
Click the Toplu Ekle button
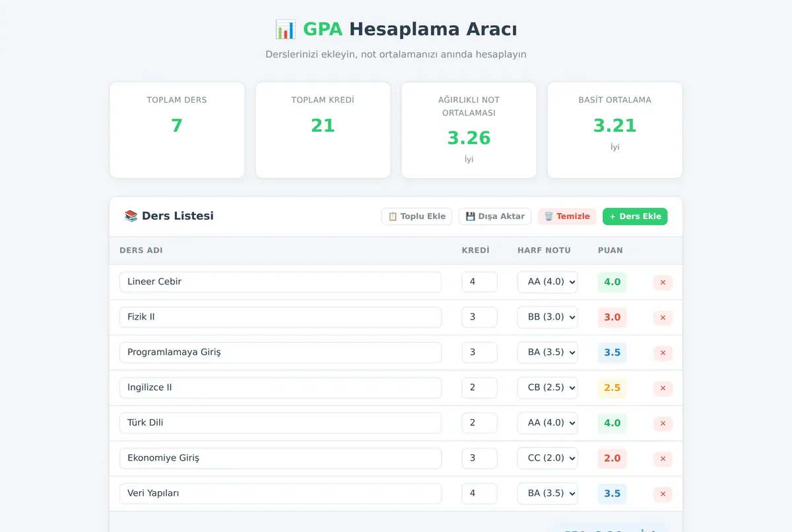point(416,216)
